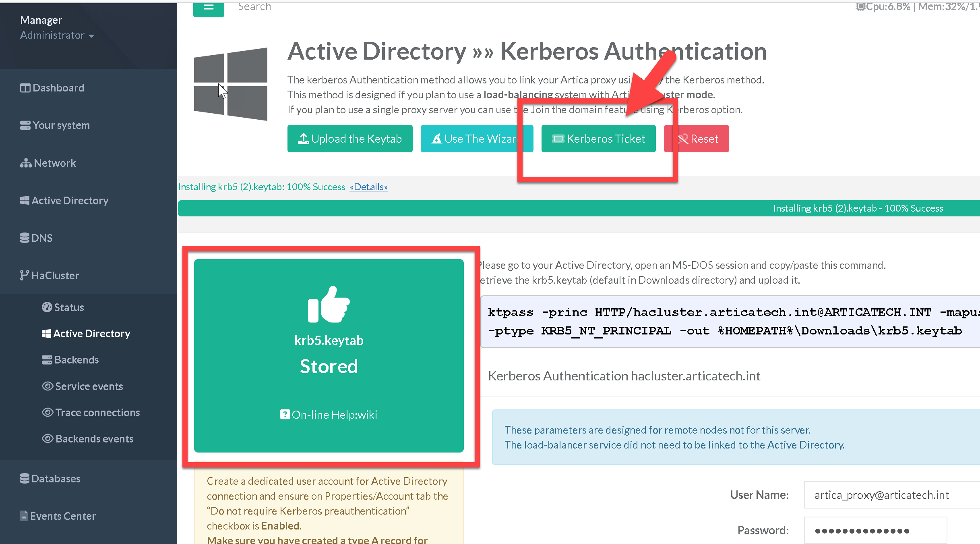Click the Upload the Keytab button
This screenshot has width=980, height=544.
349,139
